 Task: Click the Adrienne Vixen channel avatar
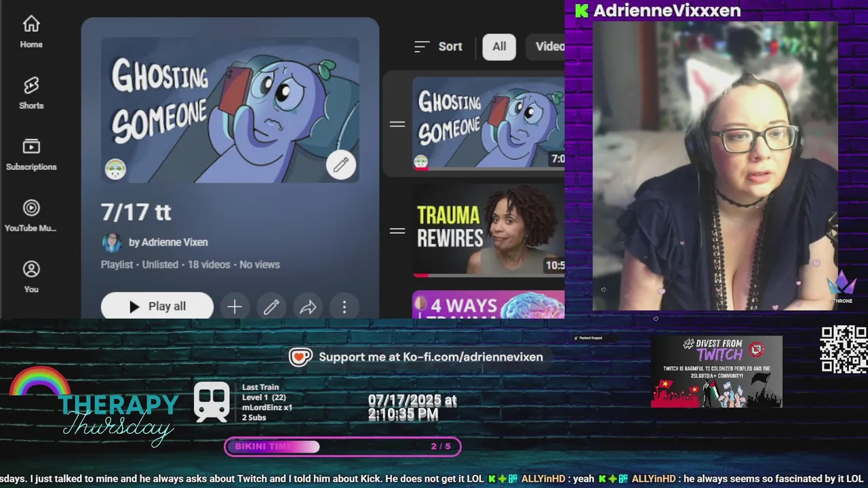tap(112, 242)
